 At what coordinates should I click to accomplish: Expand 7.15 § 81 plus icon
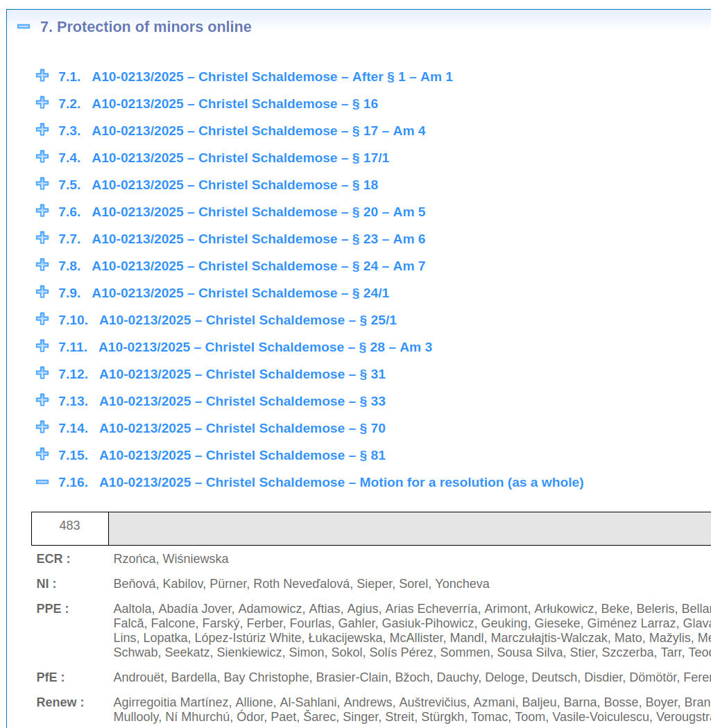pyautogui.click(x=42, y=454)
